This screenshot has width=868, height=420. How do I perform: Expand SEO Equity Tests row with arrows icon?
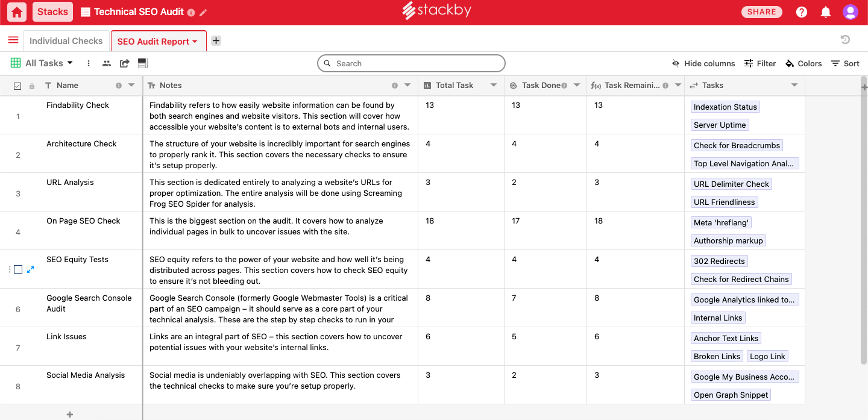[31, 269]
